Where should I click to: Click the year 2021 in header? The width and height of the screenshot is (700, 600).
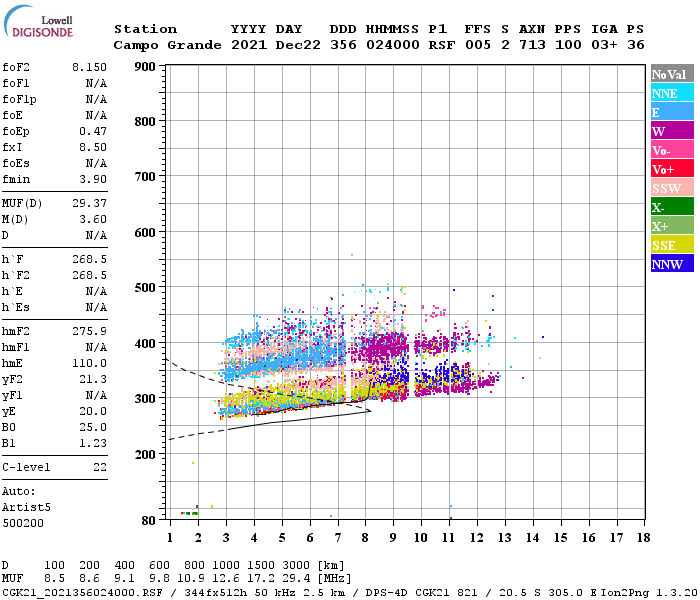click(249, 45)
